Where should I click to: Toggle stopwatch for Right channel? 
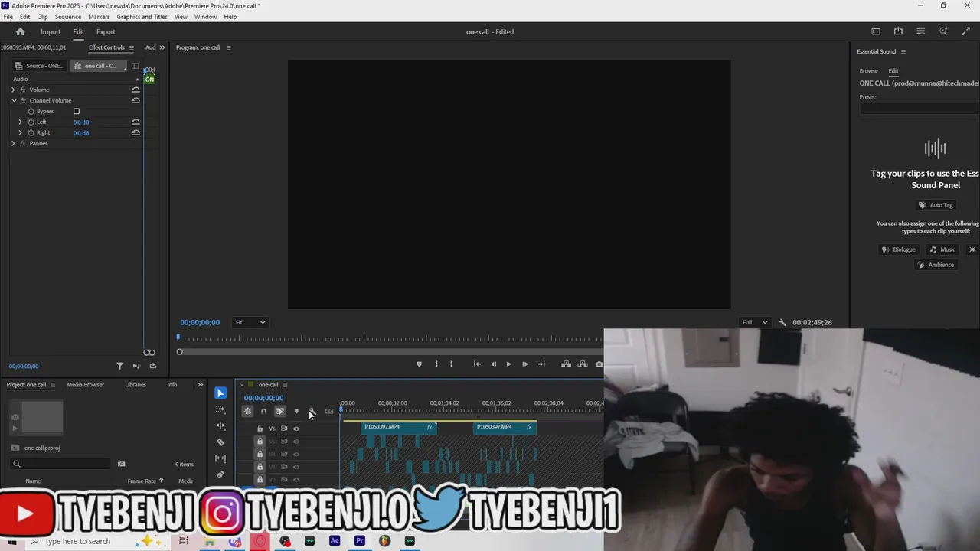tap(31, 132)
